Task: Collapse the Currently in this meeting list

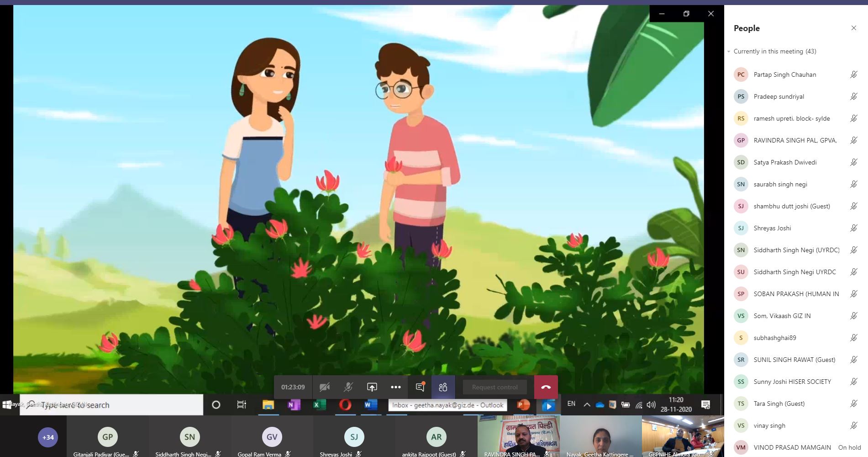Action: (729, 52)
